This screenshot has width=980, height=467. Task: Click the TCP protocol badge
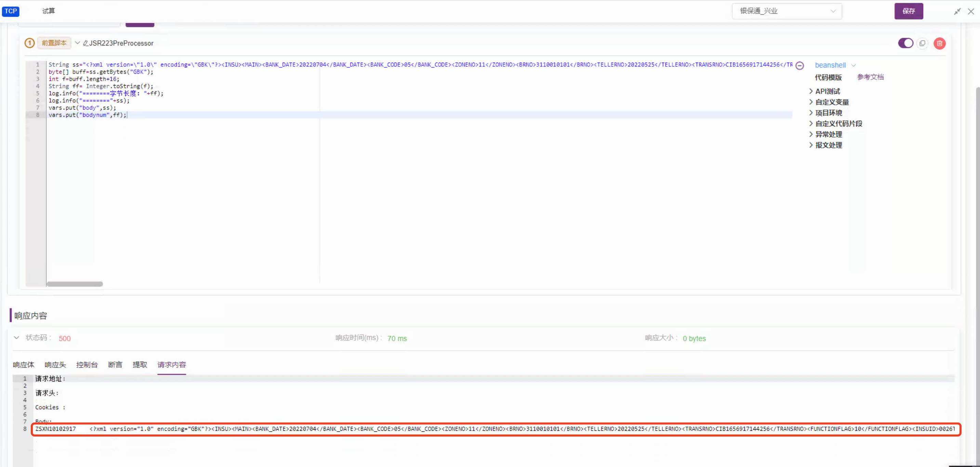[11, 11]
